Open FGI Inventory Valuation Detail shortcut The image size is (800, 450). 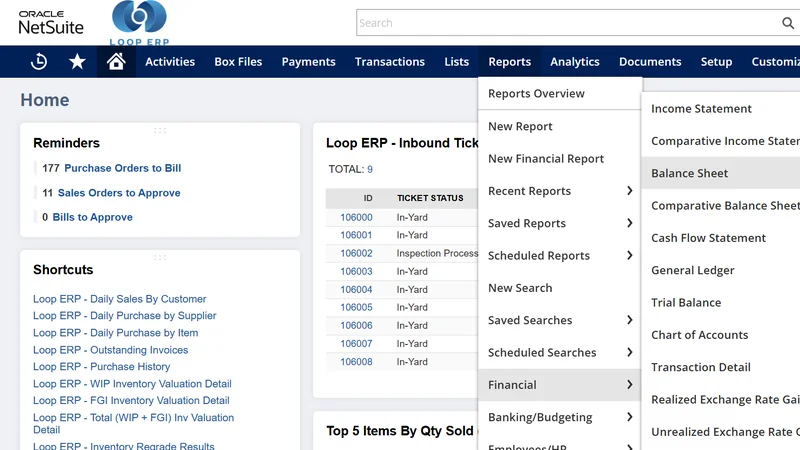point(131,401)
